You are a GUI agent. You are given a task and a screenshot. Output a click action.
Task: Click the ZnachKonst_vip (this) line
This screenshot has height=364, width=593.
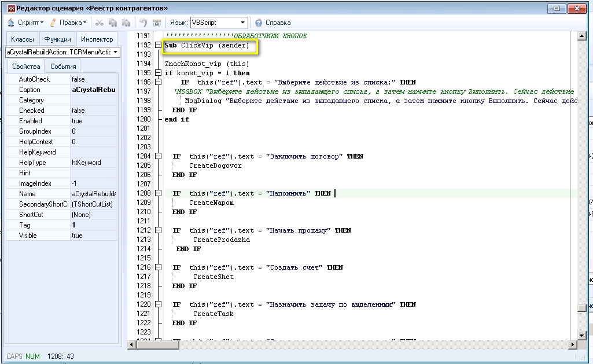207,64
